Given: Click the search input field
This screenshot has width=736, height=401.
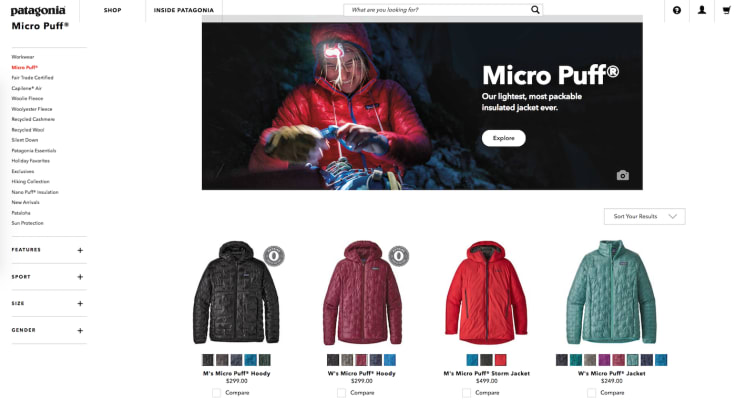Looking at the screenshot, I should [437, 10].
